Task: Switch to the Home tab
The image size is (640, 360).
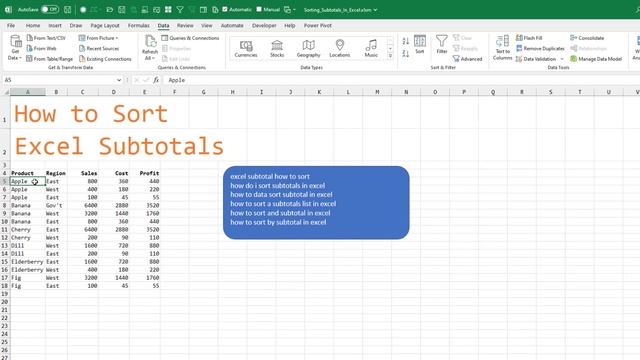Action: (x=33, y=25)
